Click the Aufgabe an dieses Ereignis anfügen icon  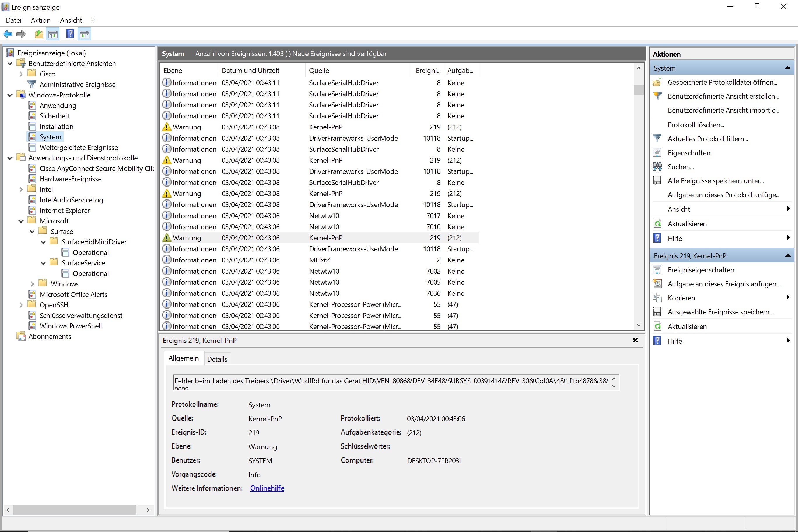click(657, 284)
